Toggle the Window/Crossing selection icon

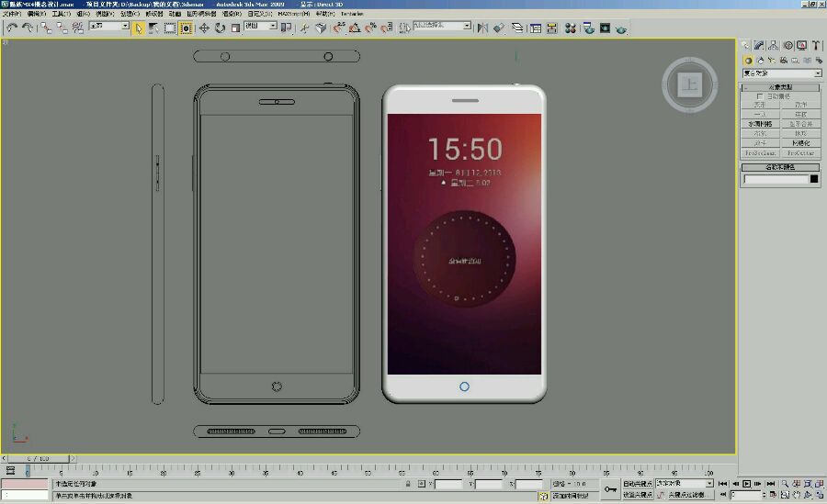tap(186, 28)
